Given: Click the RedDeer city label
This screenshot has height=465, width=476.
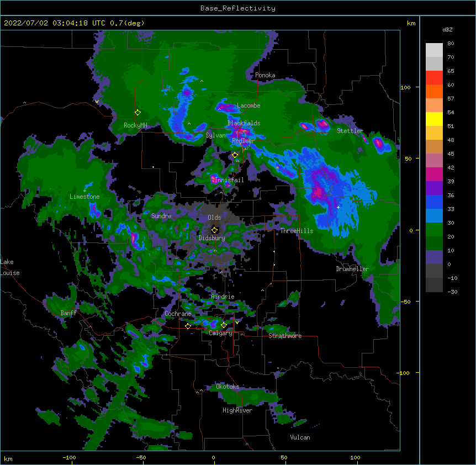Looking at the screenshot, I should point(243,141).
